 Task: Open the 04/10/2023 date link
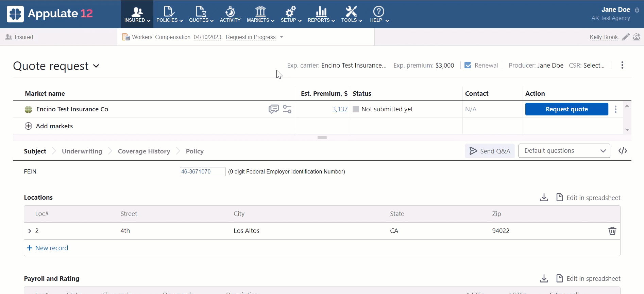[x=207, y=37]
